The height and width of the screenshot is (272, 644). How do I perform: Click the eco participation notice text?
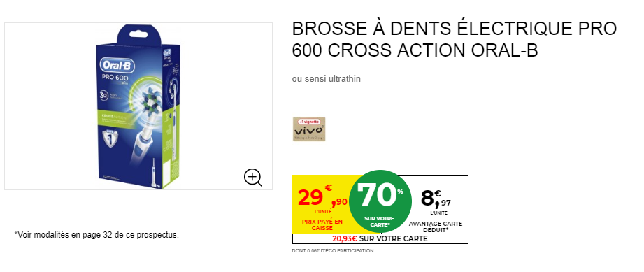333,250
